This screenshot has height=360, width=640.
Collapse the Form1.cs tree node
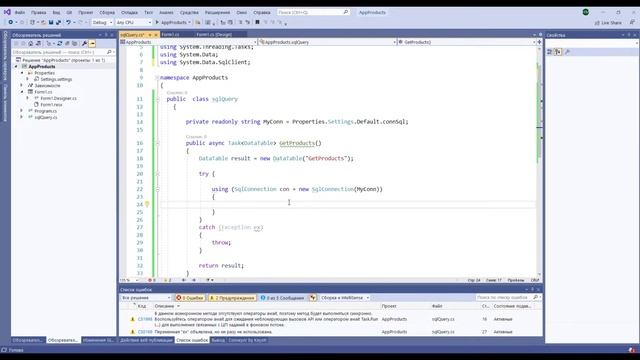22,92
